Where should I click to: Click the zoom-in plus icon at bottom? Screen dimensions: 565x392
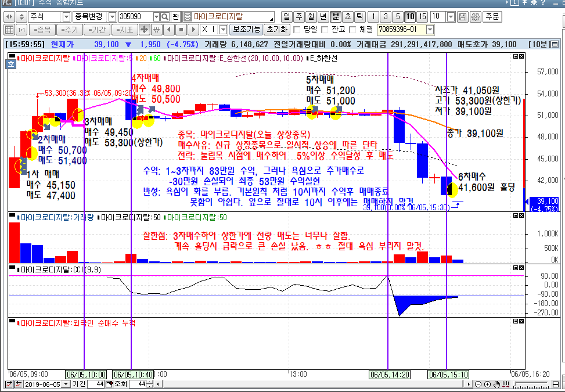(488, 384)
